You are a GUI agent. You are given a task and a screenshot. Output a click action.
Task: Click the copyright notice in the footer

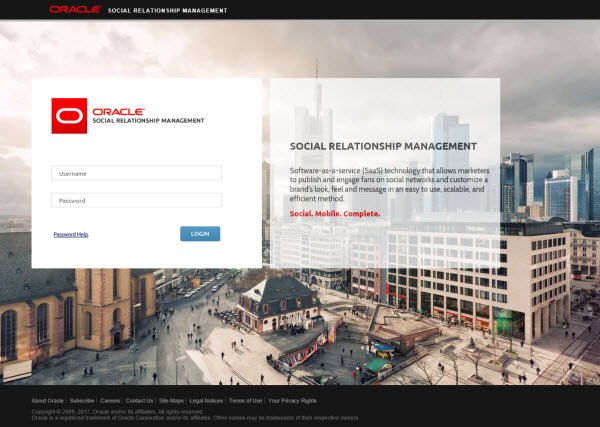[x=118, y=411]
